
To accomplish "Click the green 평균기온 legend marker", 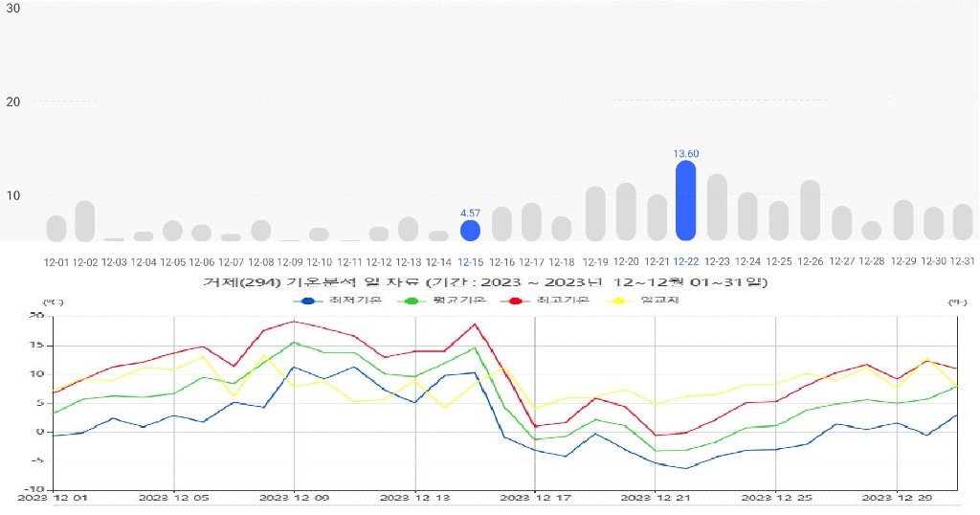I will [x=413, y=301].
